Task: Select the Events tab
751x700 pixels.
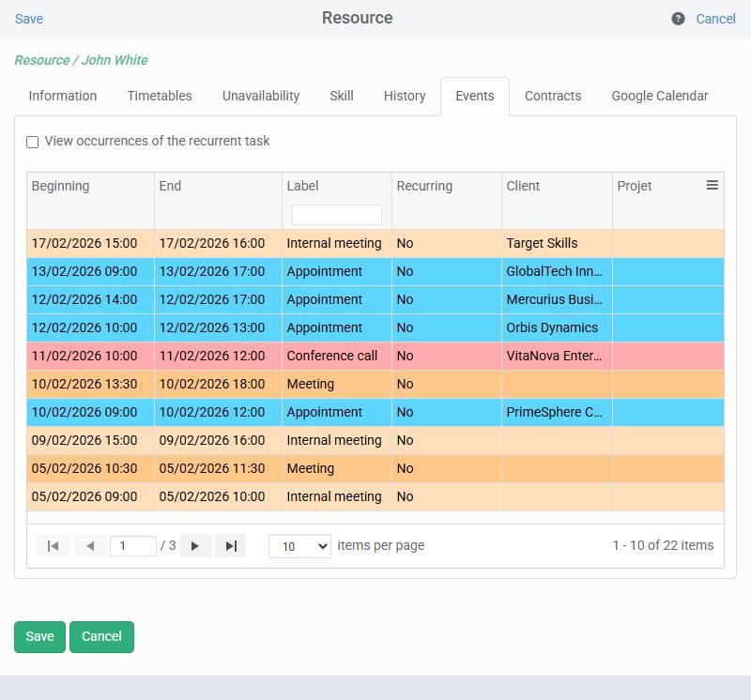Action: (475, 96)
